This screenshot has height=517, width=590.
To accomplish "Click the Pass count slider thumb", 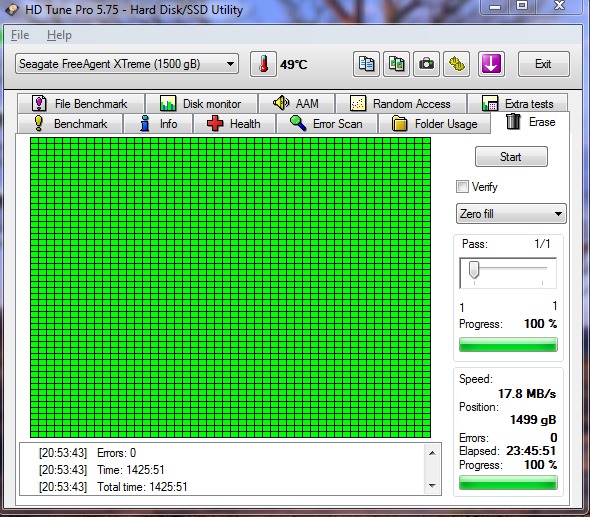I will click(x=474, y=270).
